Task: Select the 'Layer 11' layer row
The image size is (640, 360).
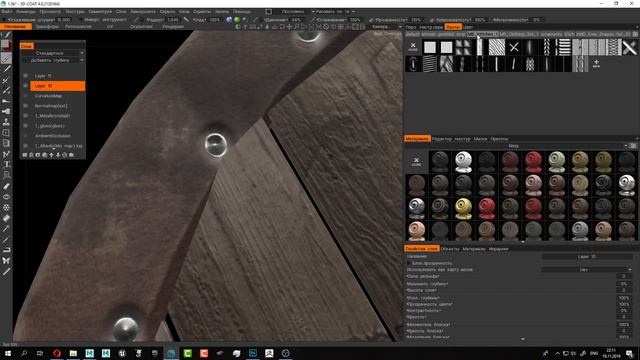Action: [58, 76]
